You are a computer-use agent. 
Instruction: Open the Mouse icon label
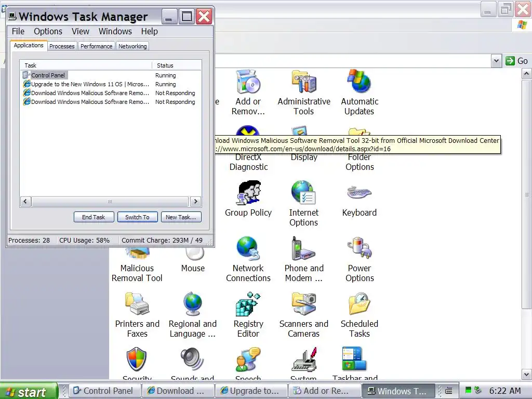point(193,269)
